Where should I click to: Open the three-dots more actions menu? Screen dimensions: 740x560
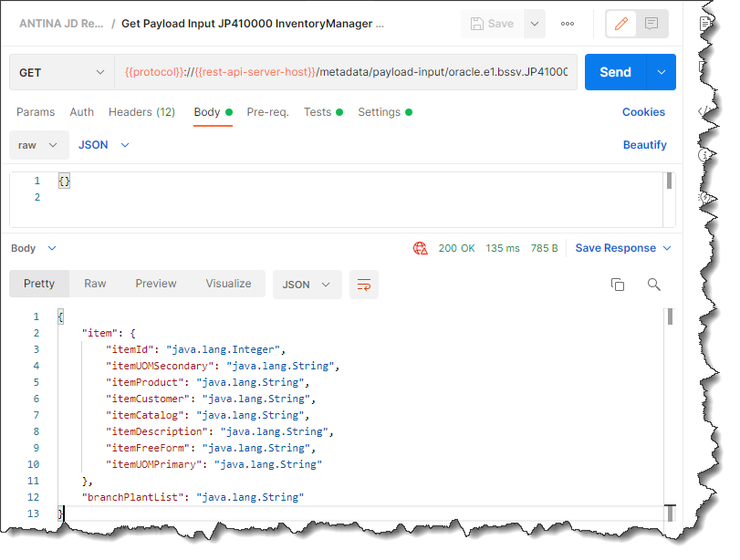[x=568, y=24]
